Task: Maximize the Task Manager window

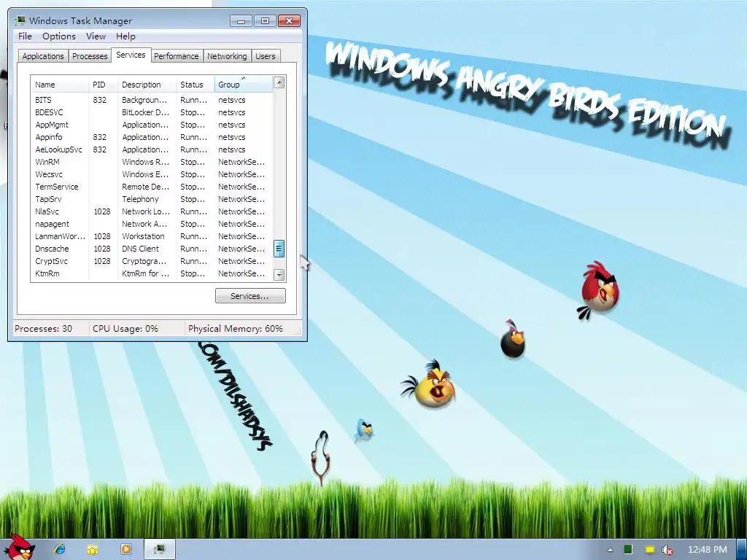Action: 265,21
